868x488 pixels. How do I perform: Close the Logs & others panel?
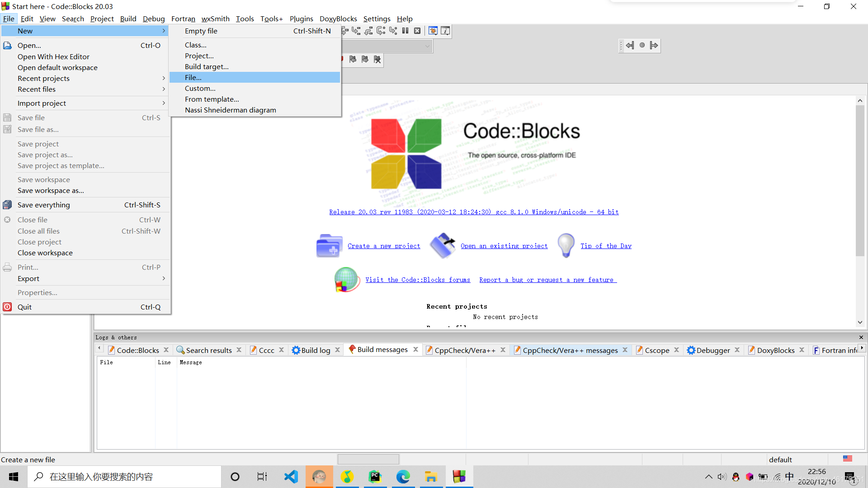point(861,337)
